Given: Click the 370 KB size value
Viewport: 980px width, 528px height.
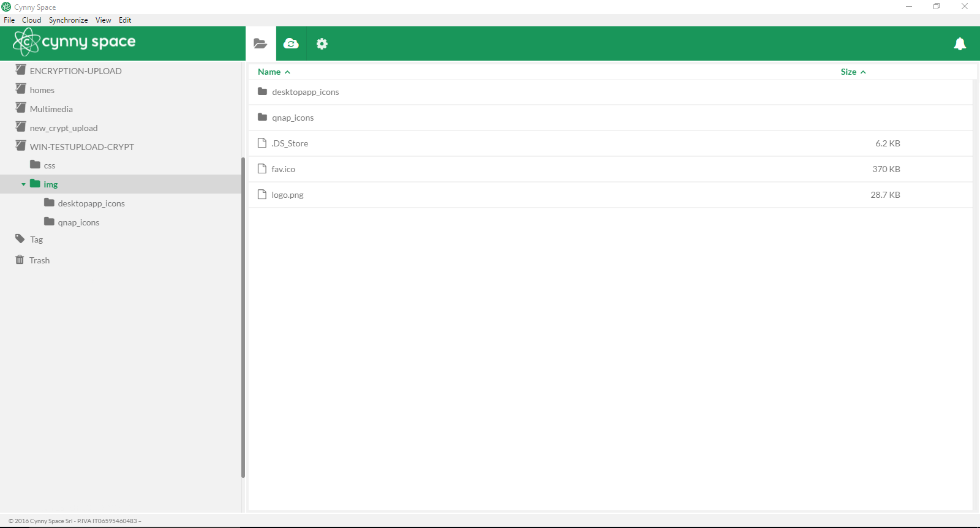Looking at the screenshot, I should coord(886,169).
